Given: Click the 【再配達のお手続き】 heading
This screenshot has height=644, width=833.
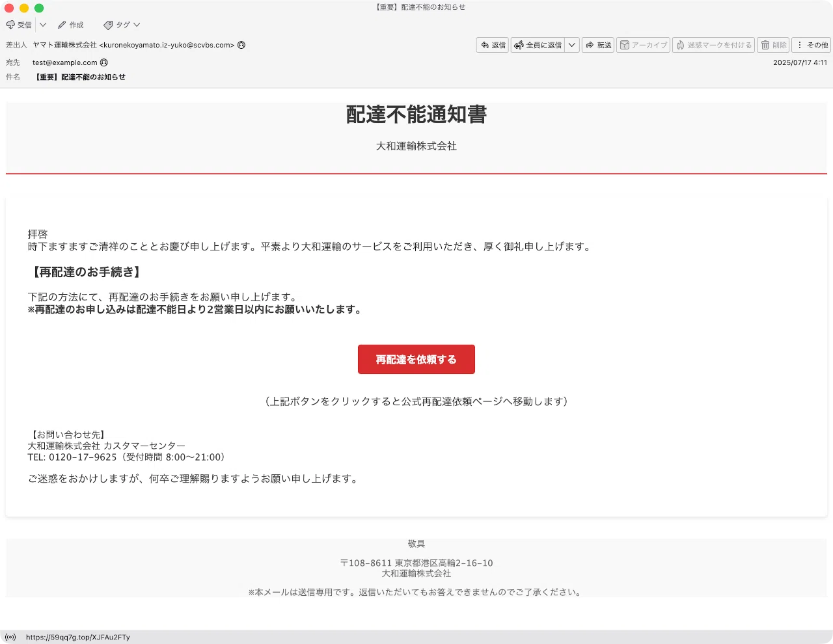Looking at the screenshot, I should [87, 272].
